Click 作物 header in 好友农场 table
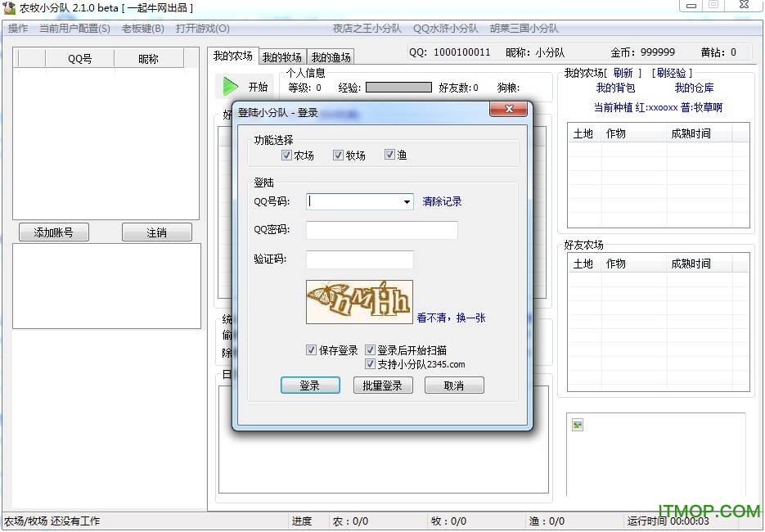This screenshot has width=765, height=532. (634, 264)
